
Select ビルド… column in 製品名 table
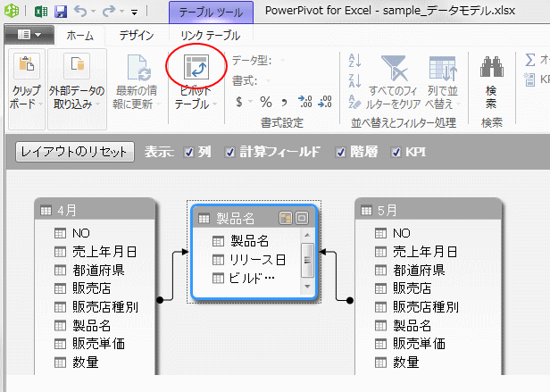click(244, 279)
